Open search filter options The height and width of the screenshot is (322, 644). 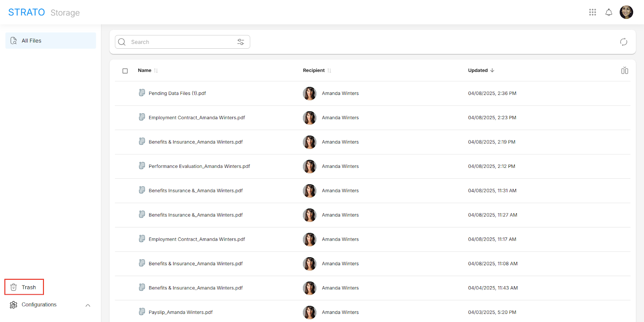pyautogui.click(x=241, y=42)
